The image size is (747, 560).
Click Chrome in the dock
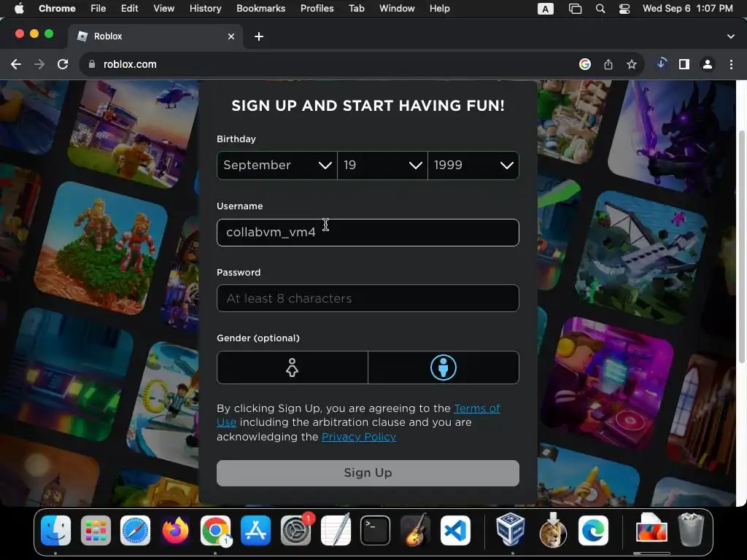(215, 530)
